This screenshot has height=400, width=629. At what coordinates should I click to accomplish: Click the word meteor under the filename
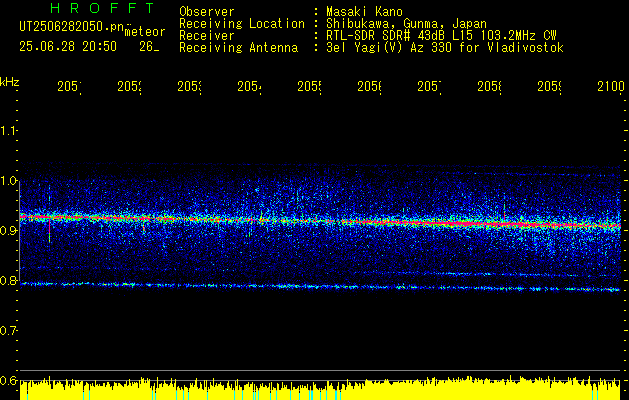point(145,32)
